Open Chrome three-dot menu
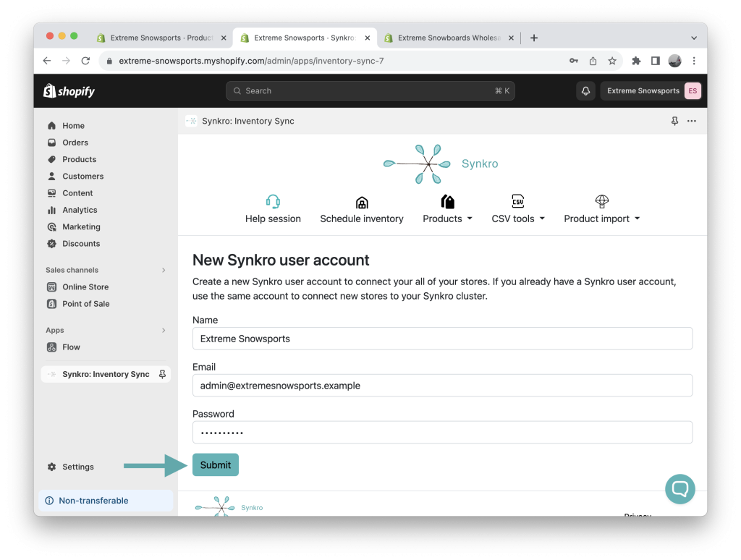 (694, 61)
